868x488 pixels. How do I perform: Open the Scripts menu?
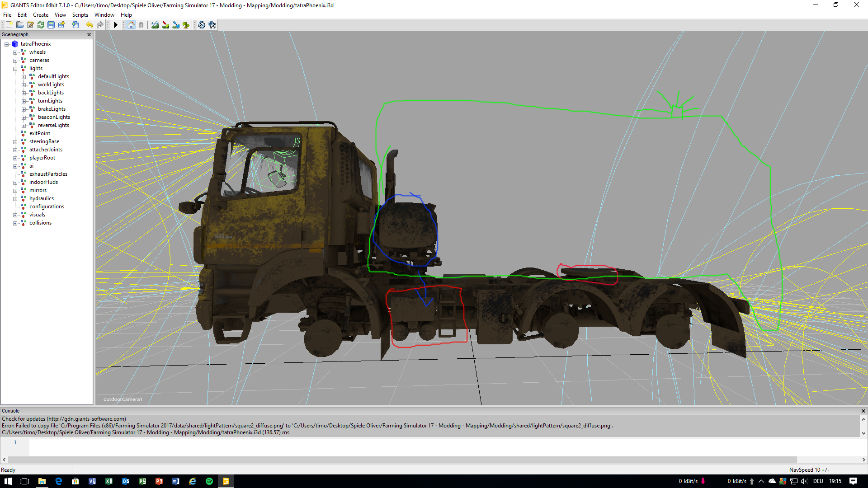coord(80,15)
